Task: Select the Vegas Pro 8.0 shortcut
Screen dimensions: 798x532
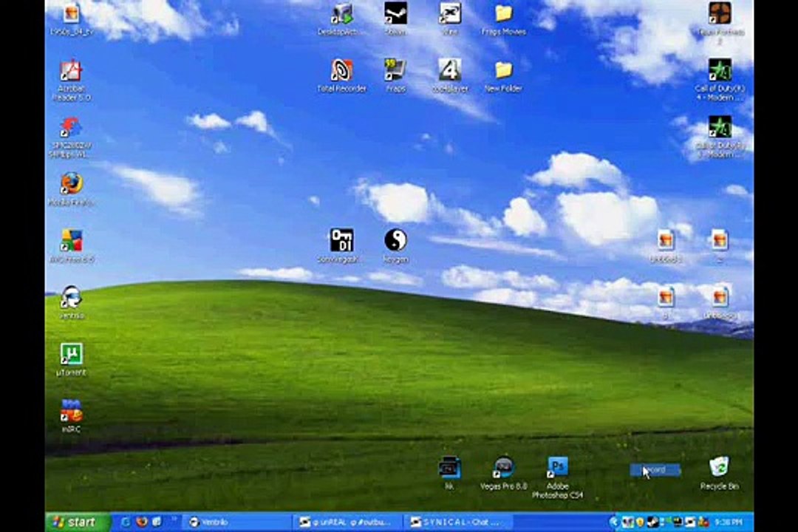Action: [503, 473]
